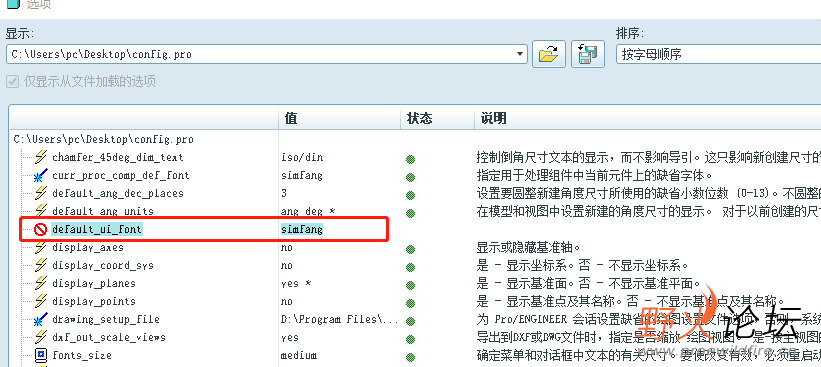Click green status dot of display_axes

pyautogui.click(x=410, y=250)
